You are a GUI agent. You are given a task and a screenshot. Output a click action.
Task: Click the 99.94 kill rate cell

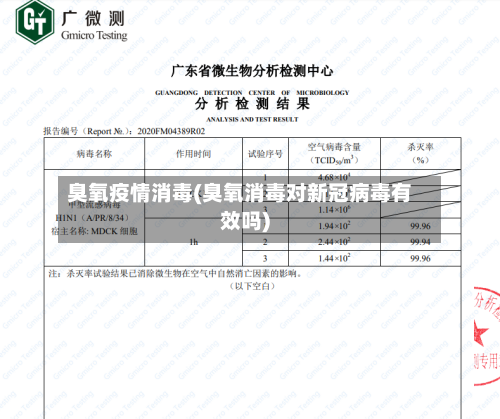tap(421, 242)
